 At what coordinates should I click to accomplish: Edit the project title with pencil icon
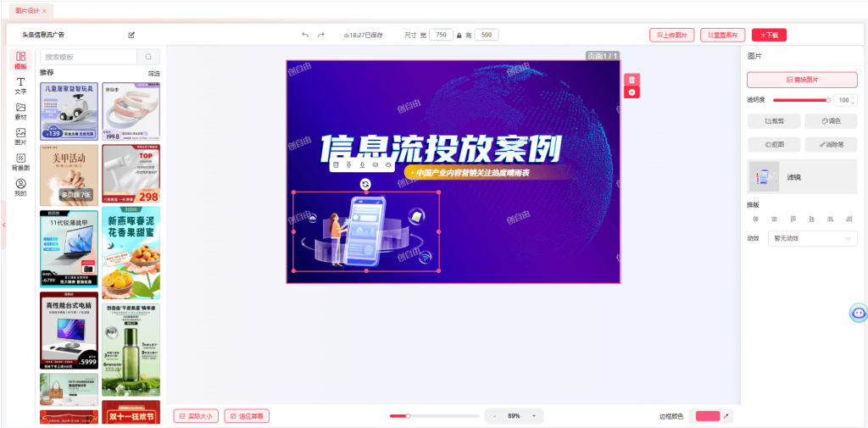click(131, 35)
